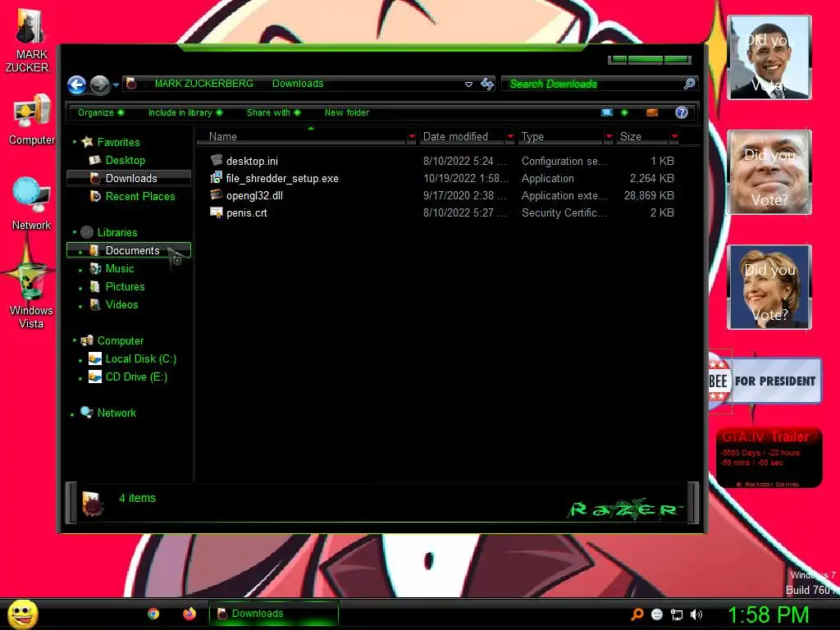Toggle the preview pane icon
Viewport: 840px width, 630px height.
click(x=652, y=112)
